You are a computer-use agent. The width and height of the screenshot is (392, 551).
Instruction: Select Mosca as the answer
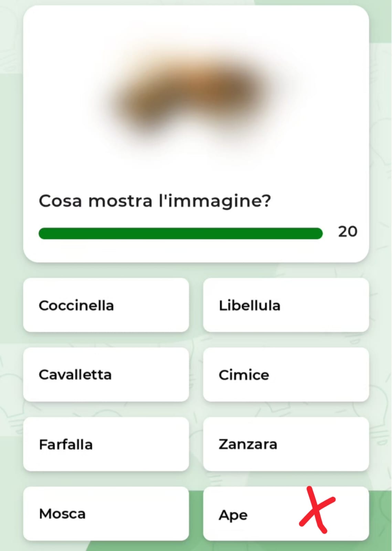106,513
